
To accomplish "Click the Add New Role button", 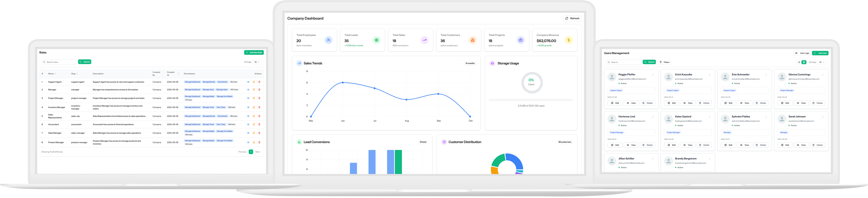I will (x=254, y=53).
